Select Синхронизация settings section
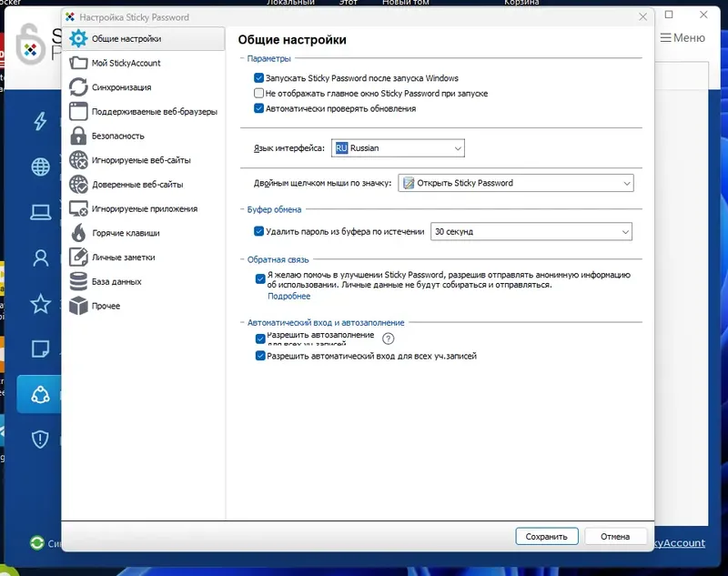The image size is (728, 576). tap(144, 86)
